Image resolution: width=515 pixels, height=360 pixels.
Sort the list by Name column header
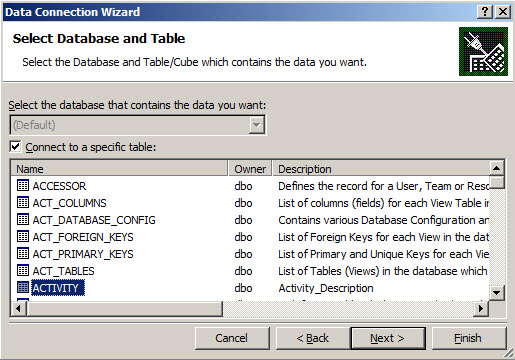119,169
